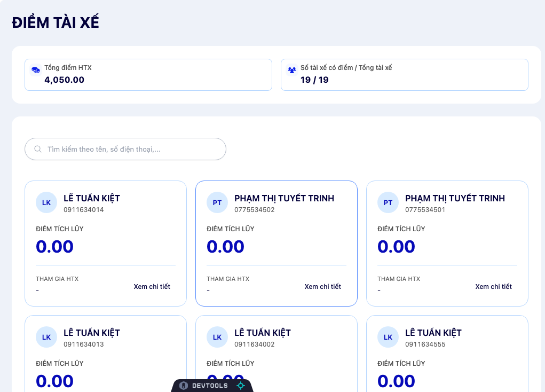545x392 pixels.
Task: Click the ĐIỂM TÀI XẾ page heading
Action: pos(56,22)
